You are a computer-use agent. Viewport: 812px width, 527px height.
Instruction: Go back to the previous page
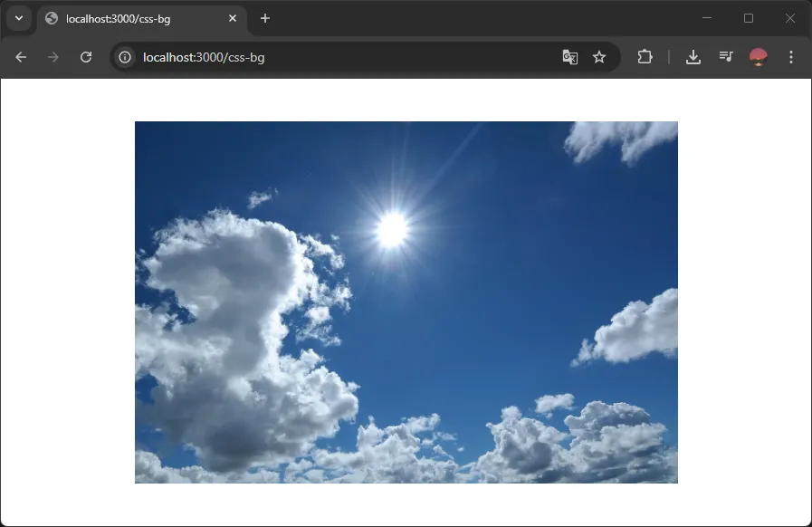click(21, 57)
